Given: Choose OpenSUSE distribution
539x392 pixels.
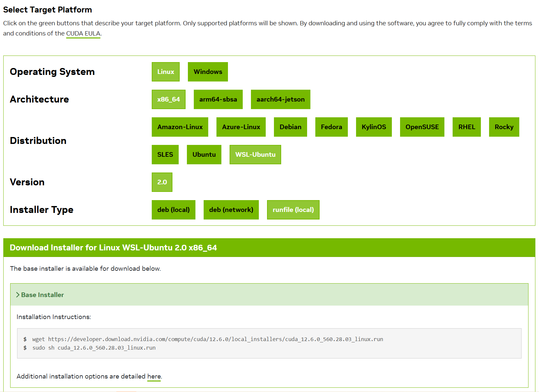Looking at the screenshot, I should pos(422,127).
